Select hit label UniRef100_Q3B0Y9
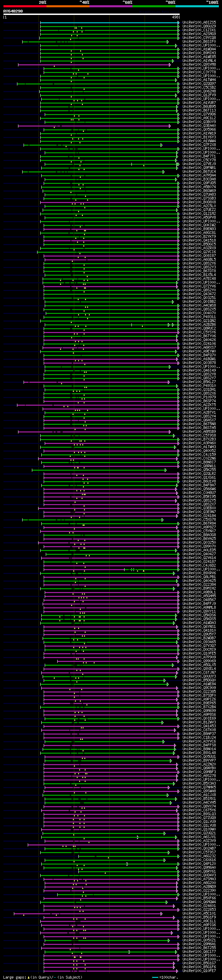 [199, 122]
